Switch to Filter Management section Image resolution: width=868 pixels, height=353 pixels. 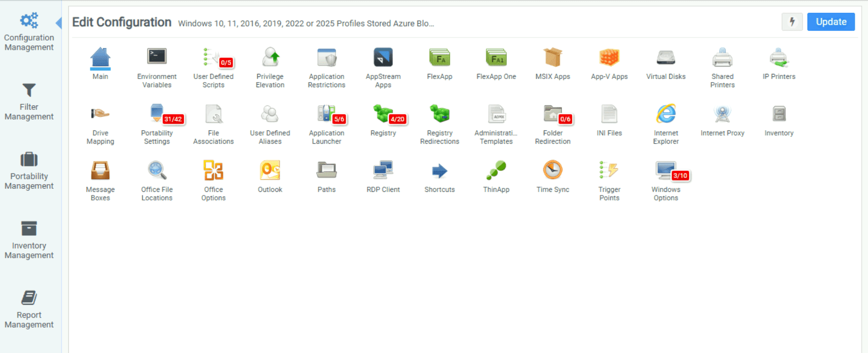29,102
